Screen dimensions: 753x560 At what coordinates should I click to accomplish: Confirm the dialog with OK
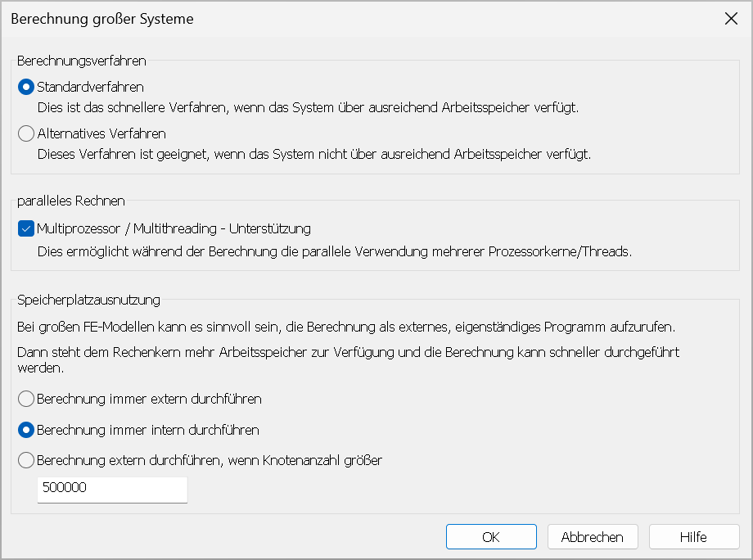491,537
